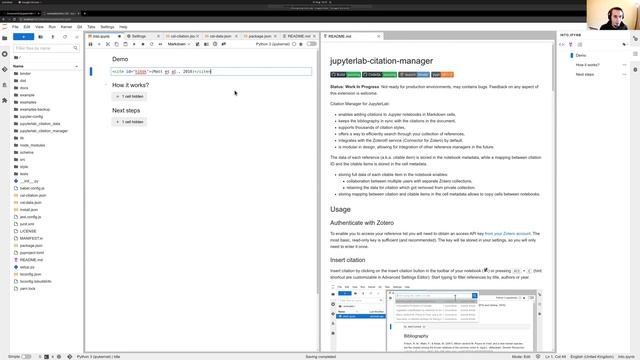The height and width of the screenshot is (360, 640).
Task: Open the Tabs menu
Action: click(91, 27)
